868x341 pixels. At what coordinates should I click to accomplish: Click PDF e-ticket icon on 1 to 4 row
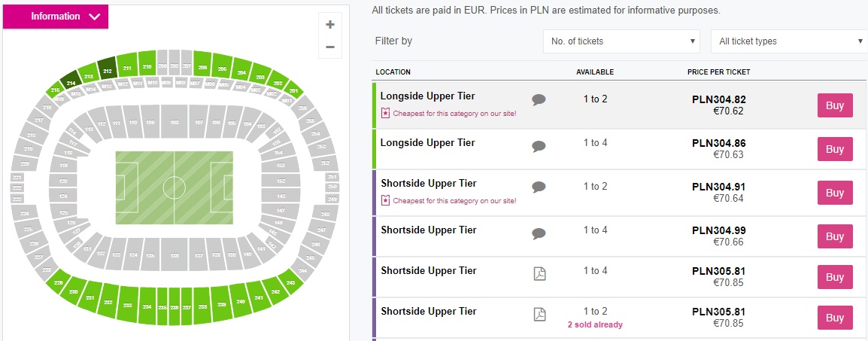pos(539,274)
